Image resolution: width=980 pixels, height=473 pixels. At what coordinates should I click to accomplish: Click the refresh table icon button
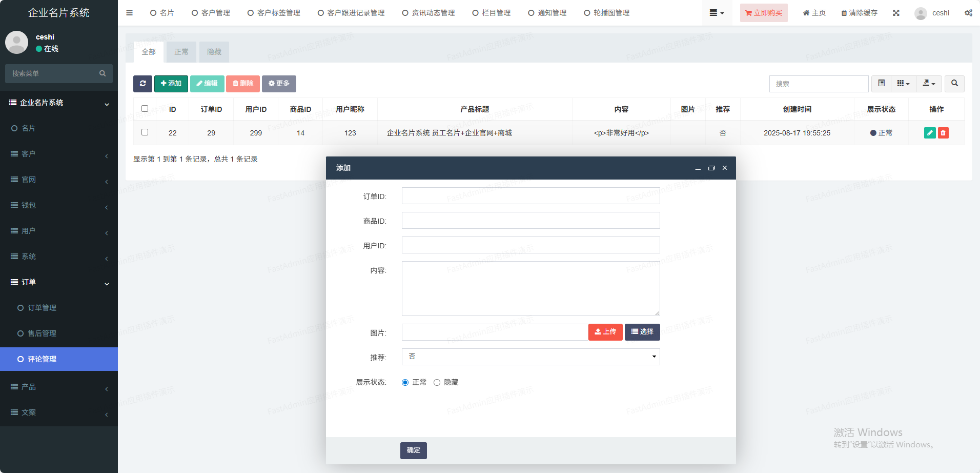pyautogui.click(x=142, y=84)
